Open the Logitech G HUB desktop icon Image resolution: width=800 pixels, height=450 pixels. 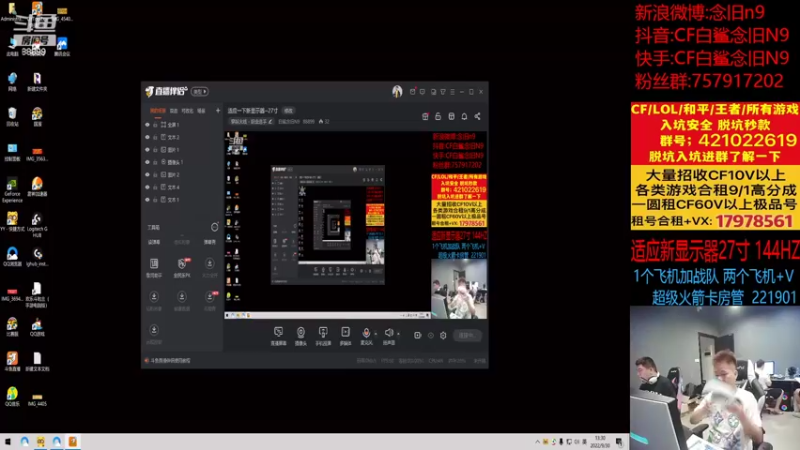37,225
